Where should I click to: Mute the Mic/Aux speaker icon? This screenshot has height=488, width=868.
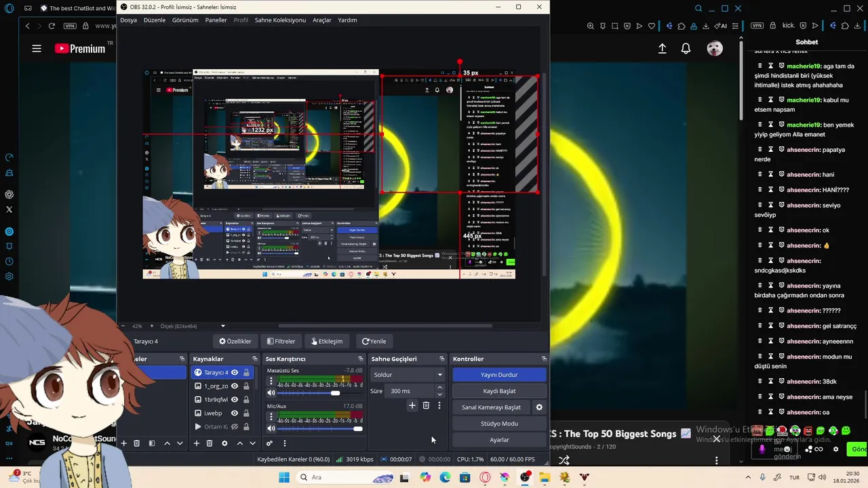pyautogui.click(x=271, y=428)
